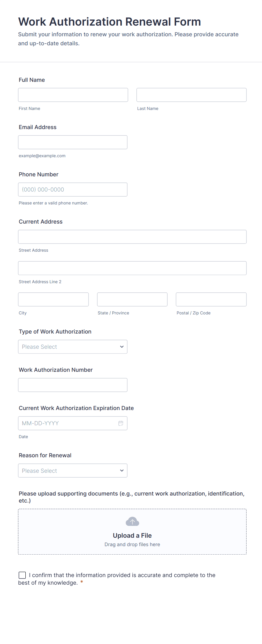The width and height of the screenshot is (262, 644).
Task: Open the Type of Work Authorization dropdown chevron
Action: (x=122, y=347)
